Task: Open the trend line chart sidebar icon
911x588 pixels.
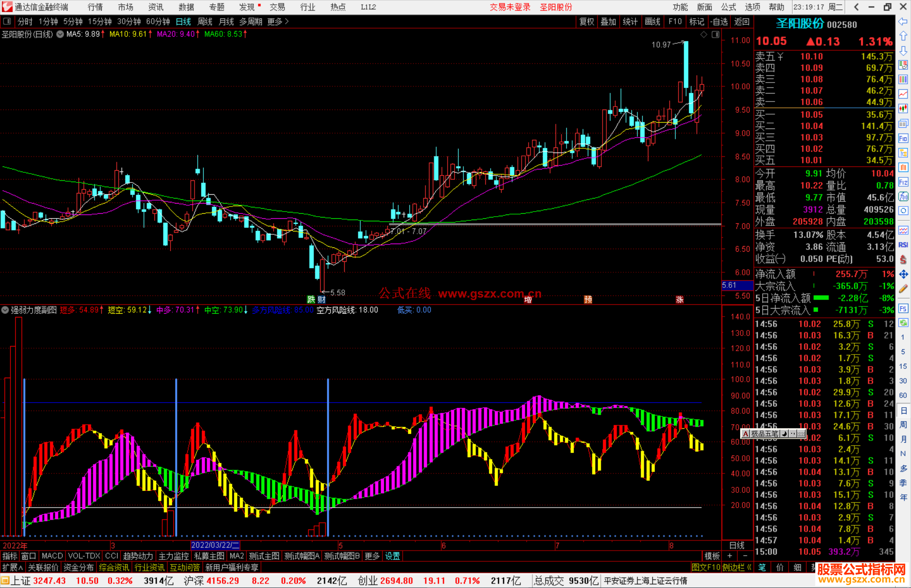Action: [903, 94]
